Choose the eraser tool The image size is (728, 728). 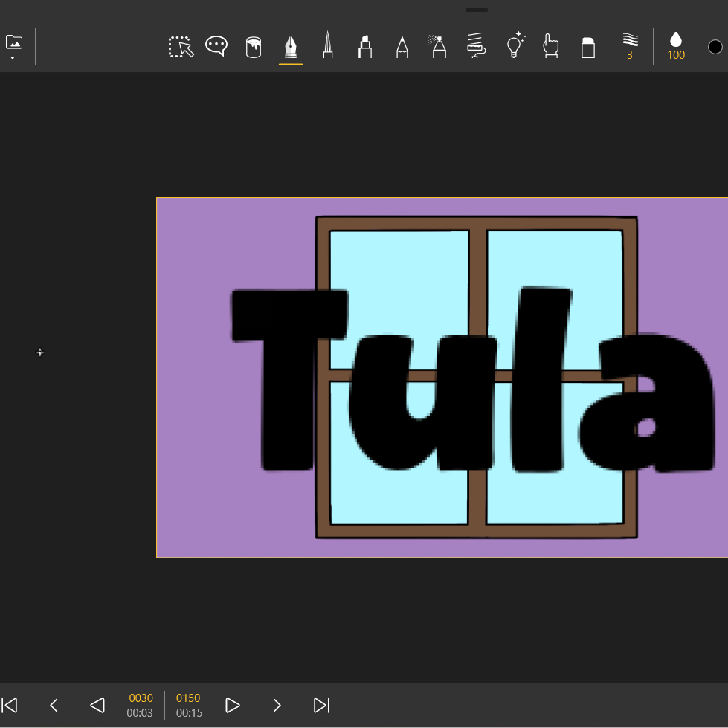[x=588, y=47]
